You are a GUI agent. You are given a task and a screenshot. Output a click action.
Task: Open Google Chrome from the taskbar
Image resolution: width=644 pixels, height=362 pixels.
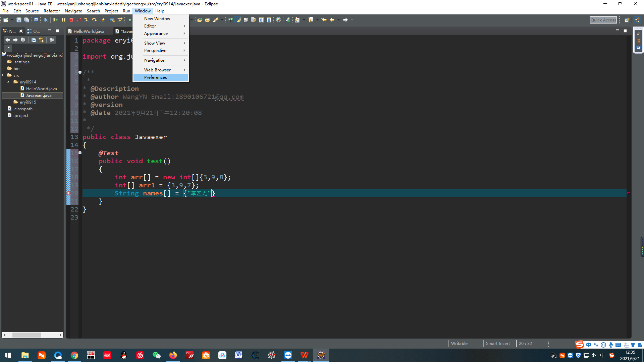(74, 355)
